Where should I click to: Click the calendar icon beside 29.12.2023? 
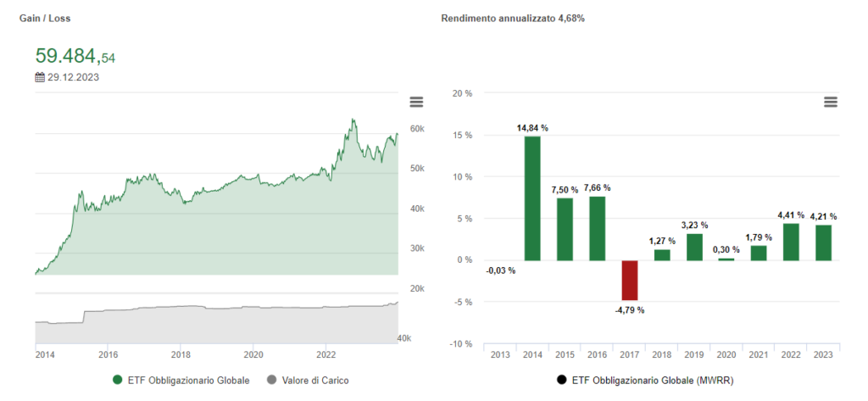[x=40, y=77]
